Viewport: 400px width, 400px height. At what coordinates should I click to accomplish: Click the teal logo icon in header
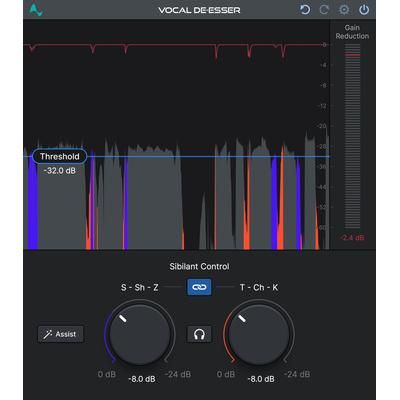(x=36, y=10)
